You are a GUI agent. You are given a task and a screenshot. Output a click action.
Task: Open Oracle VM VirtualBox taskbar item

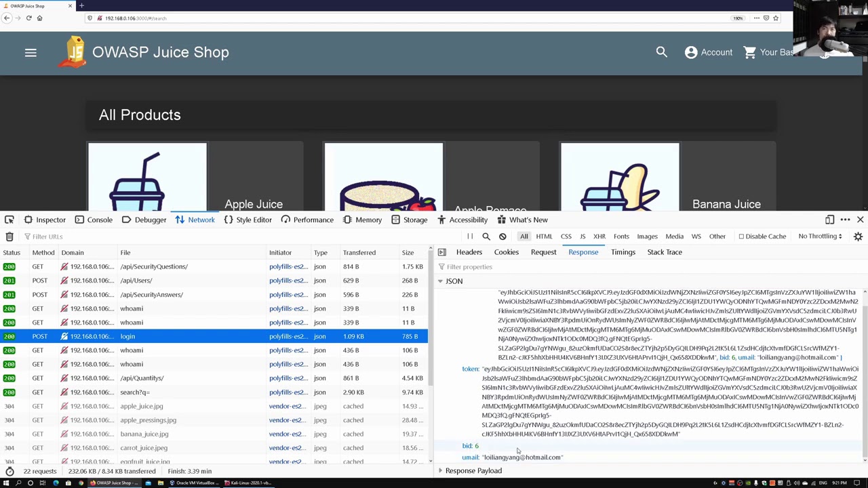[x=195, y=483]
